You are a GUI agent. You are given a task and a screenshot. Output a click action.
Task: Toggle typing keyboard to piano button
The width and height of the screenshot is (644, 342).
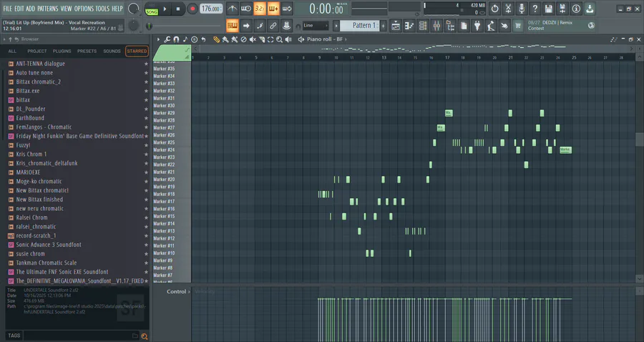[x=232, y=26]
